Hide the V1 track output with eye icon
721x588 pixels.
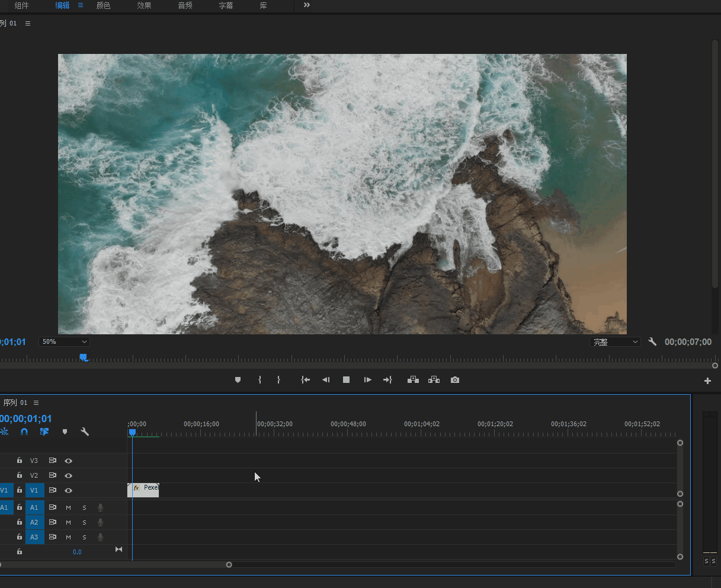pos(69,490)
